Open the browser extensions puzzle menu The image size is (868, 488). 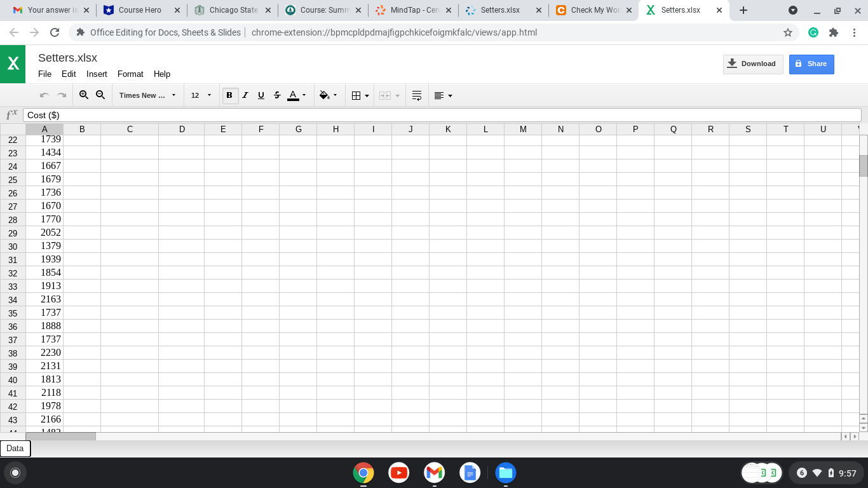pyautogui.click(x=834, y=32)
